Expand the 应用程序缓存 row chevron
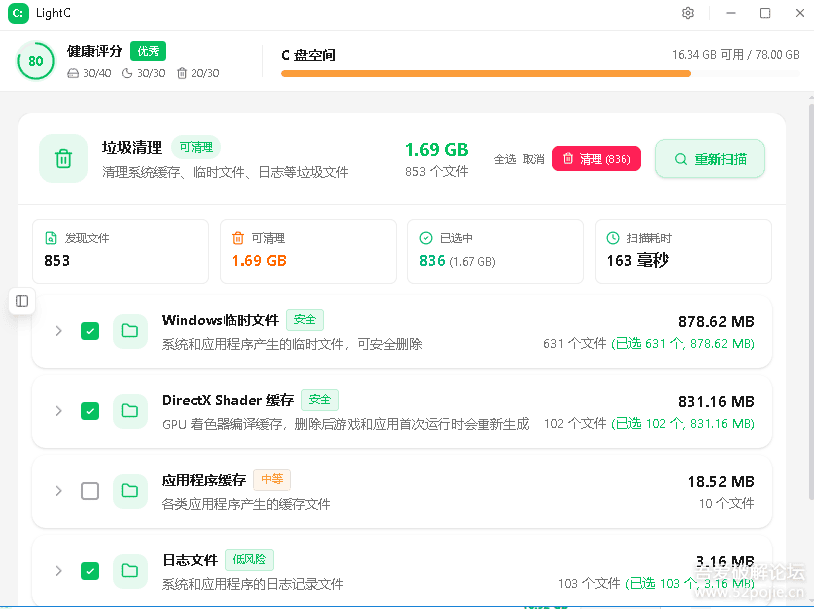814x609 pixels. point(59,491)
